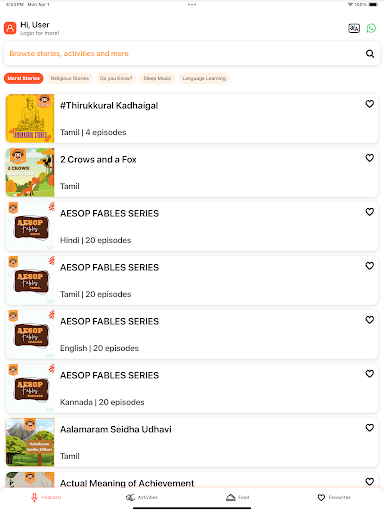The height and width of the screenshot is (512, 384).
Task: Click the search magnifier icon
Action: [370, 54]
